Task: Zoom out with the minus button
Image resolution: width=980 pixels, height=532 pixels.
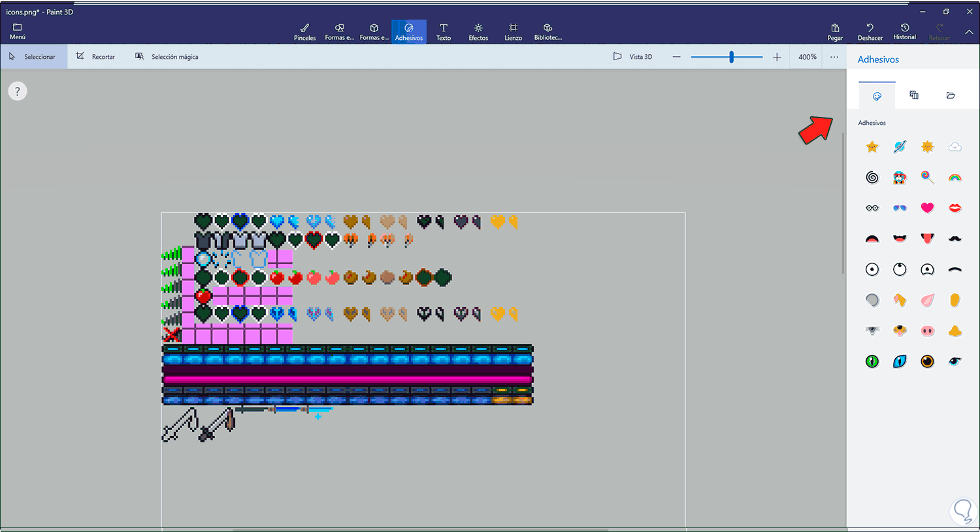Action: (x=676, y=57)
